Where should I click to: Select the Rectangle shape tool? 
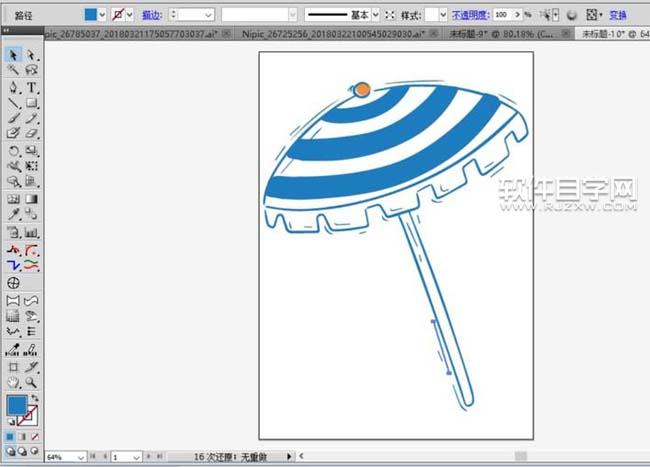pyautogui.click(x=32, y=103)
